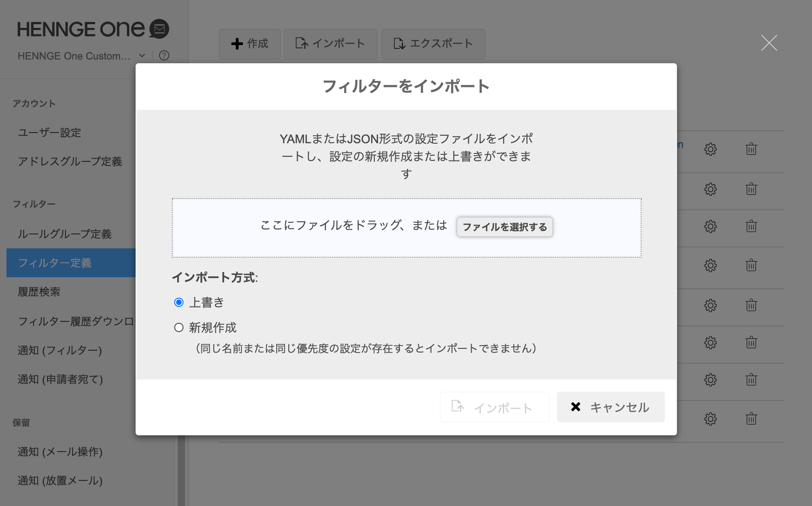
Task: Click the X icon inside the キャンセル button
Action: (x=576, y=407)
